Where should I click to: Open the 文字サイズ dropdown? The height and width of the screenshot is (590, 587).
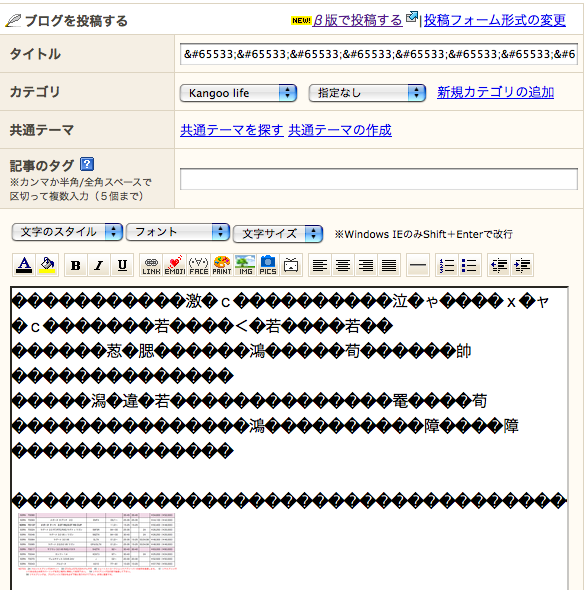pos(278,234)
